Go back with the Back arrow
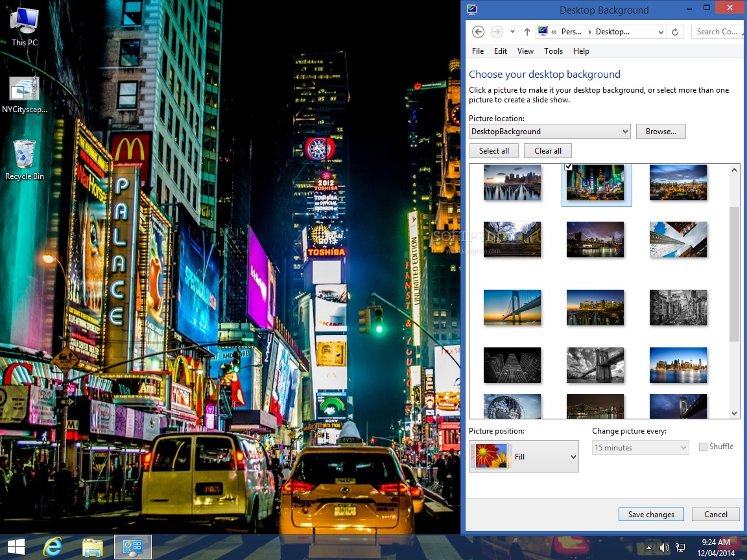Viewport: 747px width, 560px height. (478, 32)
